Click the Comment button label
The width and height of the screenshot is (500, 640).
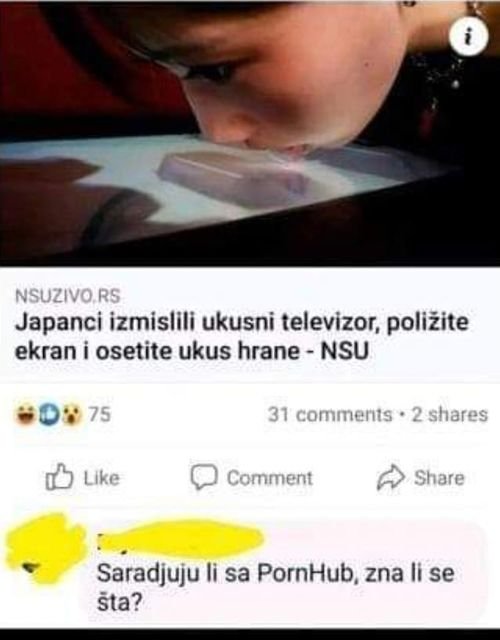point(270,478)
